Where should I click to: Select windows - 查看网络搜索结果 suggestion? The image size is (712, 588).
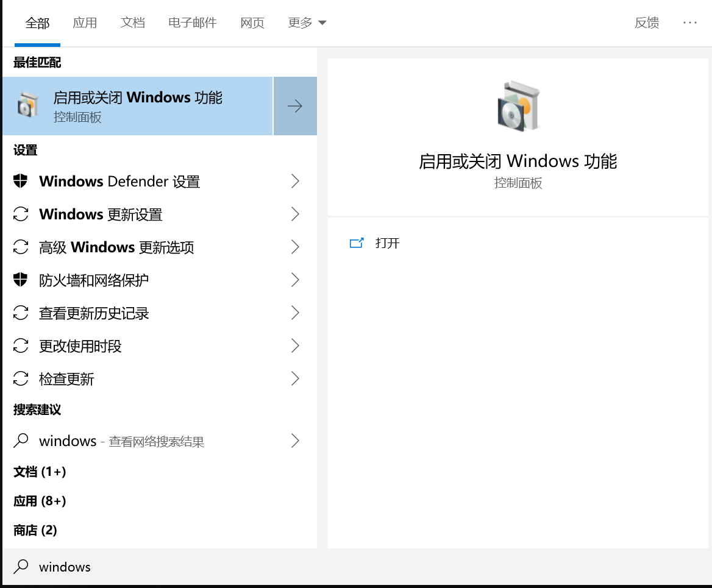pos(159,441)
